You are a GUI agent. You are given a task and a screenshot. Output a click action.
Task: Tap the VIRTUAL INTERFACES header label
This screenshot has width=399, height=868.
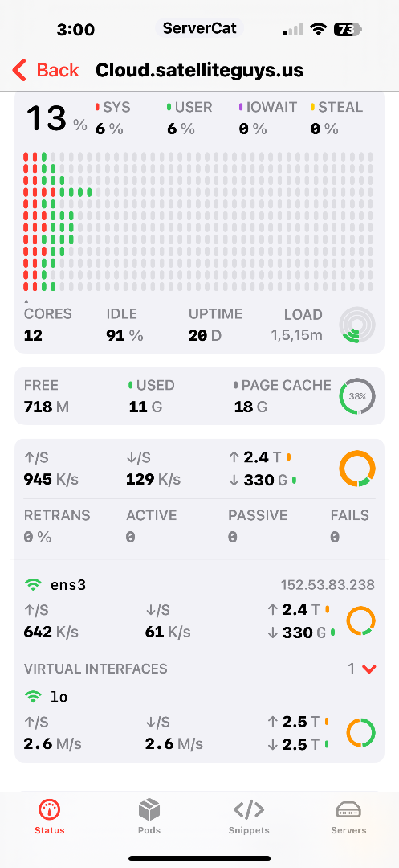tap(96, 669)
